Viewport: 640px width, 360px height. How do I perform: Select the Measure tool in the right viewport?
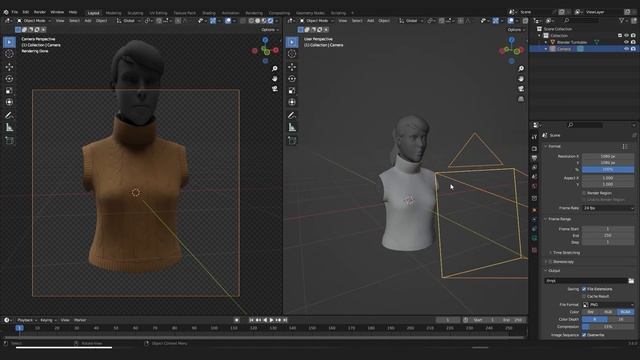coord(292,128)
